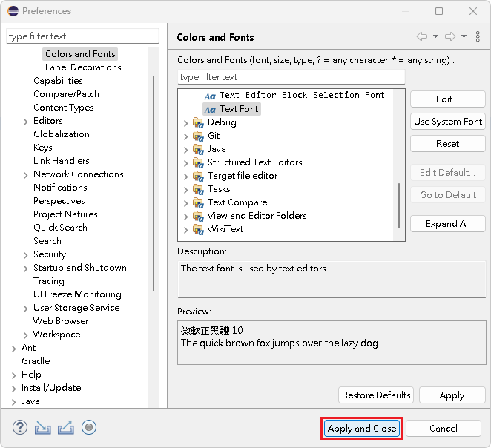The height and width of the screenshot is (448, 491).
Task: Click the Import preferences icon
Action: tap(43, 427)
